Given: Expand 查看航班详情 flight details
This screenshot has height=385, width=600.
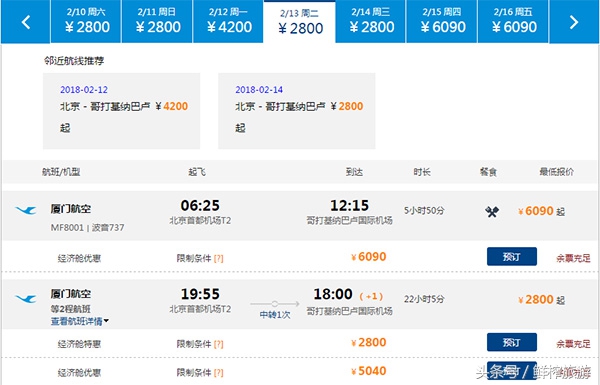Looking at the screenshot, I should click(80, 321).
